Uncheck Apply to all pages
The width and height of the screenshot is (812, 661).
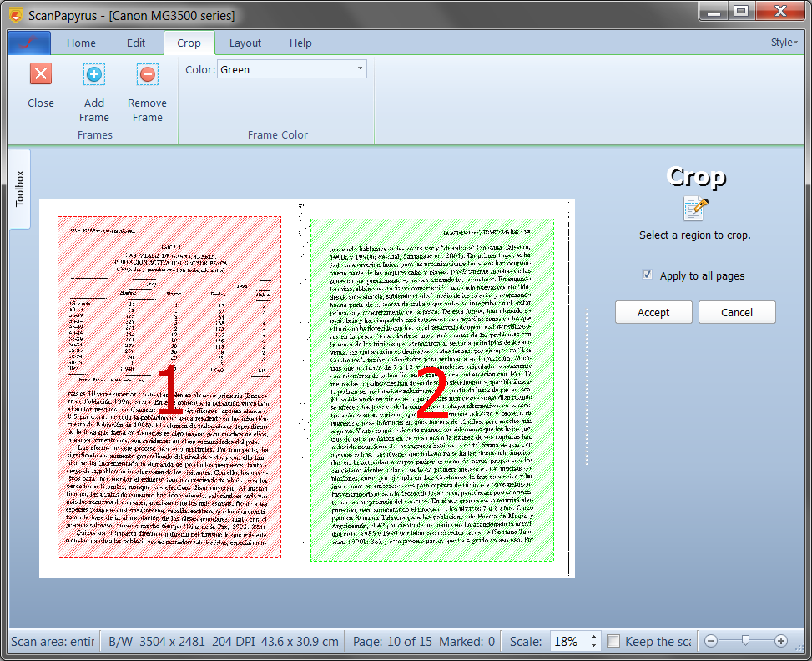pyautogui.click(x=648, y=275)
